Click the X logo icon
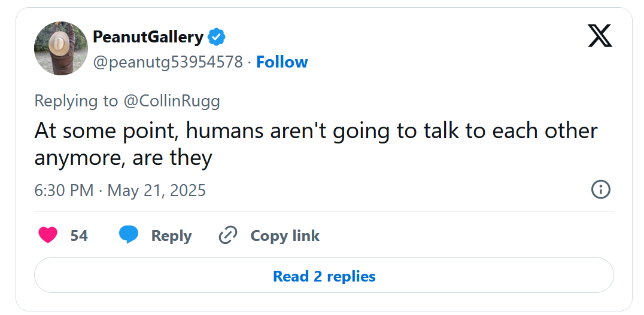The image size is (644, 315). click(x=600, y=36)
